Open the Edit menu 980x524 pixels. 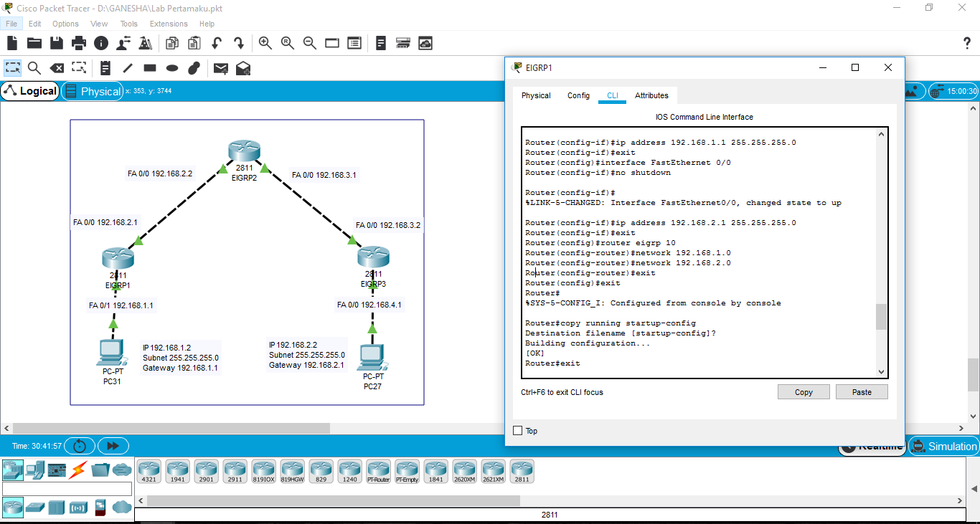[34, 24]
